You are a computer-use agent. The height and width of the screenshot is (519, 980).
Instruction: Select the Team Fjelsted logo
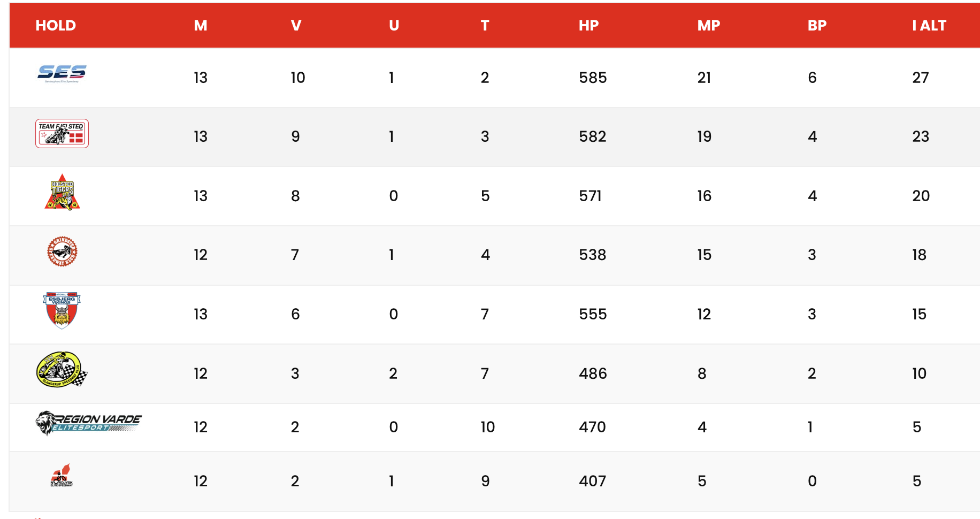tap(62, 133)
